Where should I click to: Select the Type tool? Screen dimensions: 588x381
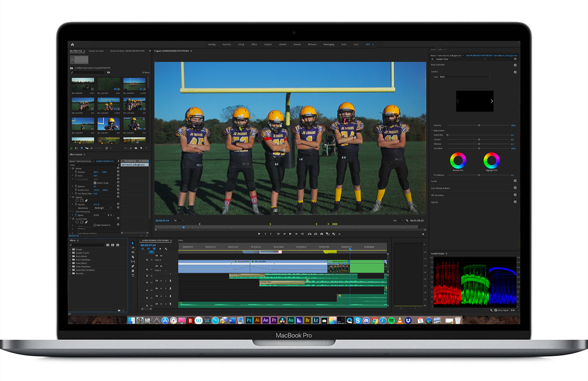click(x=133, y=276)
